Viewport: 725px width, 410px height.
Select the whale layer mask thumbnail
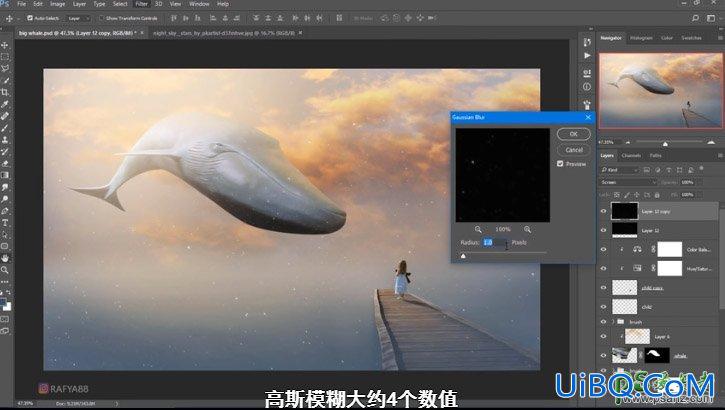(657, 355)
